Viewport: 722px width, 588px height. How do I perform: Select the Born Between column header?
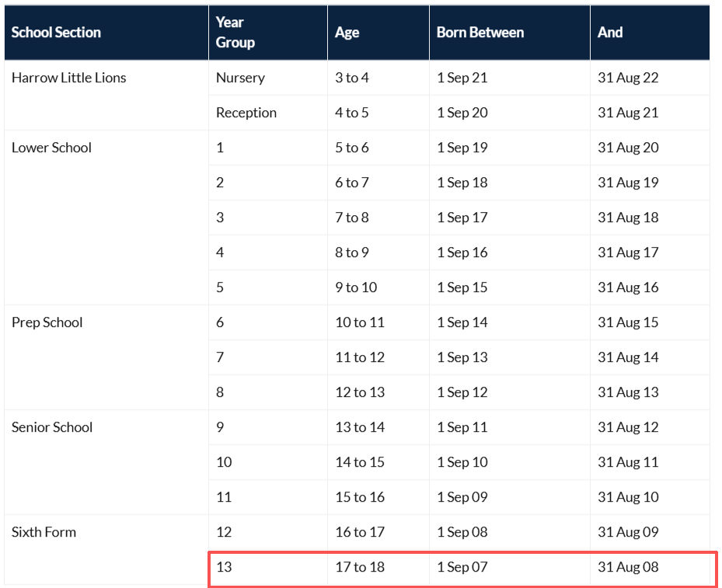[480, 33]
